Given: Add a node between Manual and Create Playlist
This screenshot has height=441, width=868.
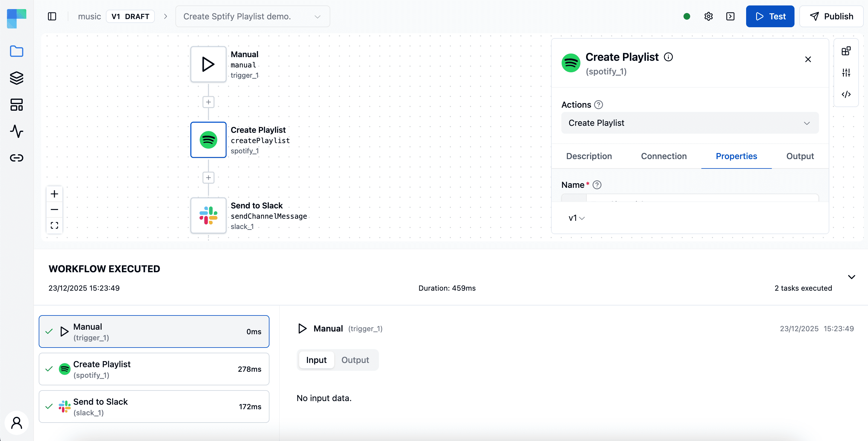Looking at the screenshot, I should [x=208, y=102].
